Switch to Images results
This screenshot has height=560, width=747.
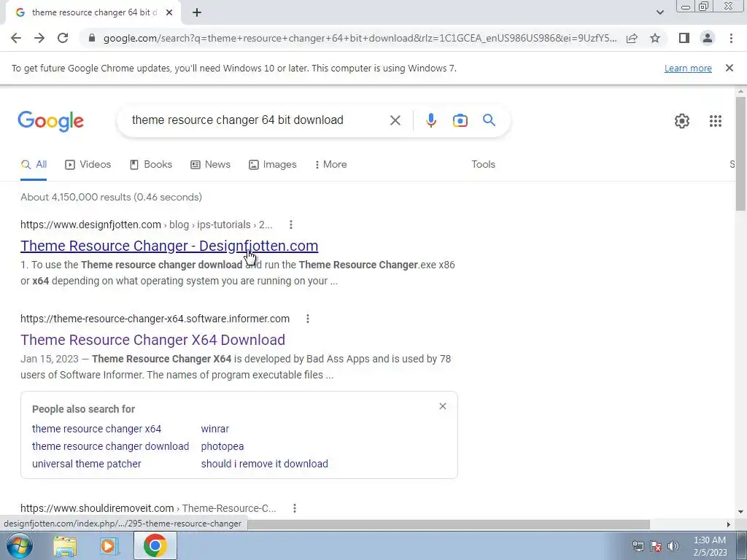pos(273,164)
